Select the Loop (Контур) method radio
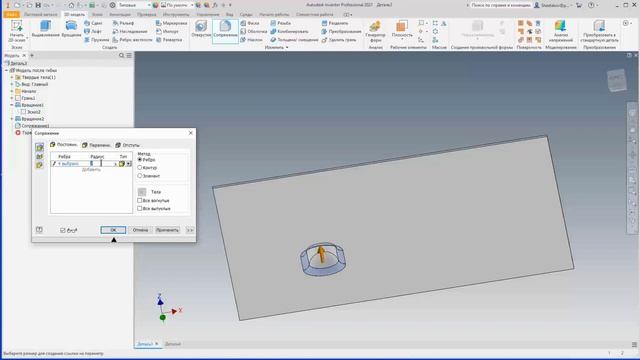This screenshot has width=640, height=360. (140, 168)
